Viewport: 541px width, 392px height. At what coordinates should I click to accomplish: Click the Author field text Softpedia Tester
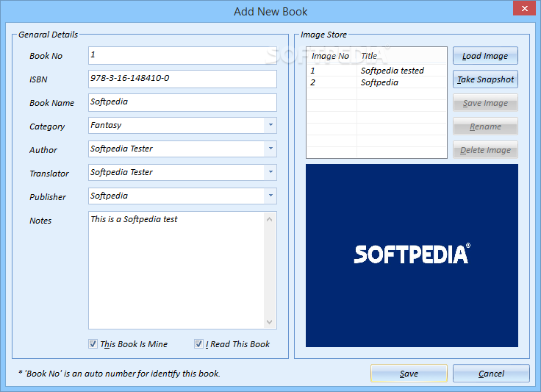121,149
